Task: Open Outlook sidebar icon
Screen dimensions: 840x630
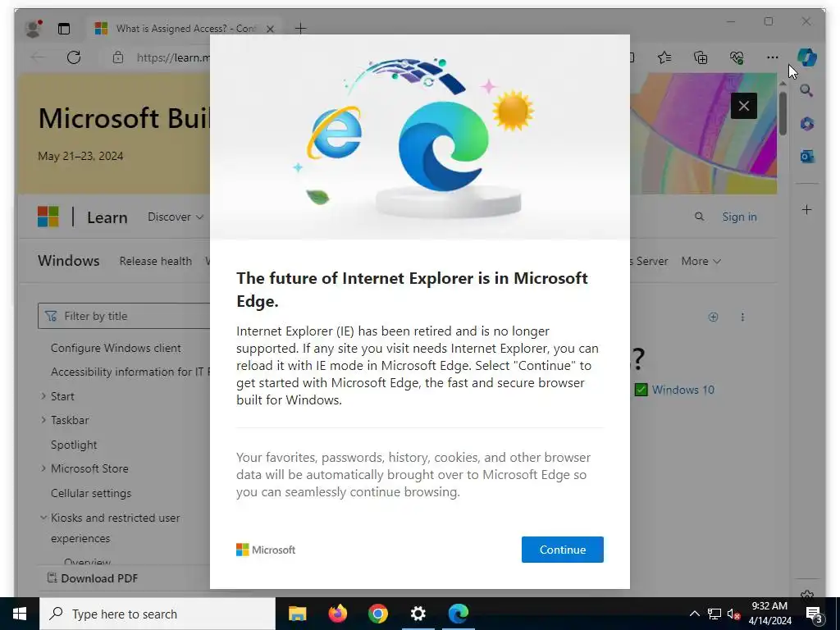Action: point(807,157)
